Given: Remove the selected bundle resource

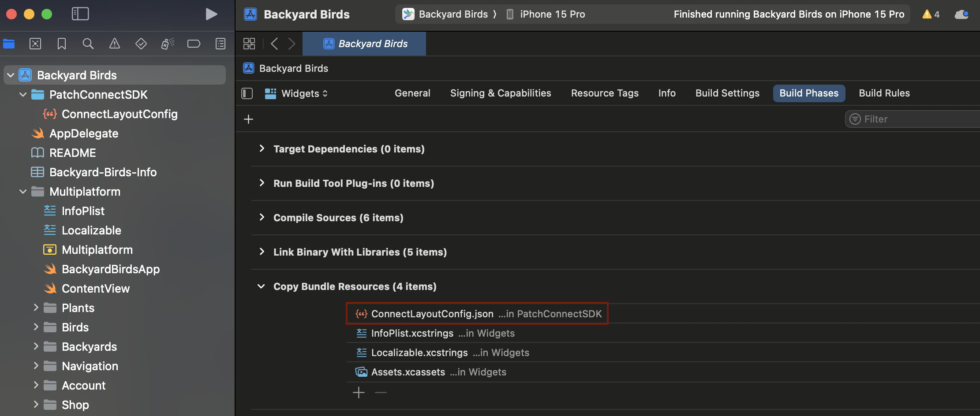Looking at the screenshot, I should click(381, 392).
